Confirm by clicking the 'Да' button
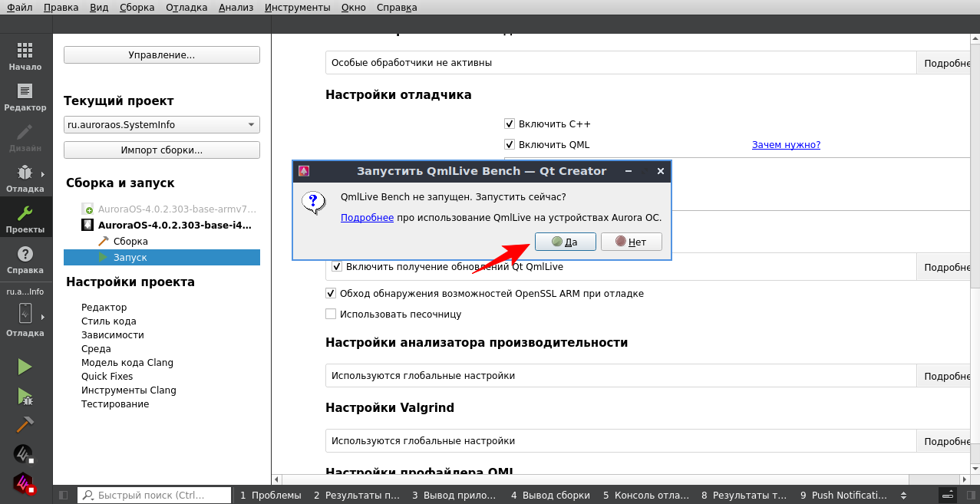 point(565,242)
